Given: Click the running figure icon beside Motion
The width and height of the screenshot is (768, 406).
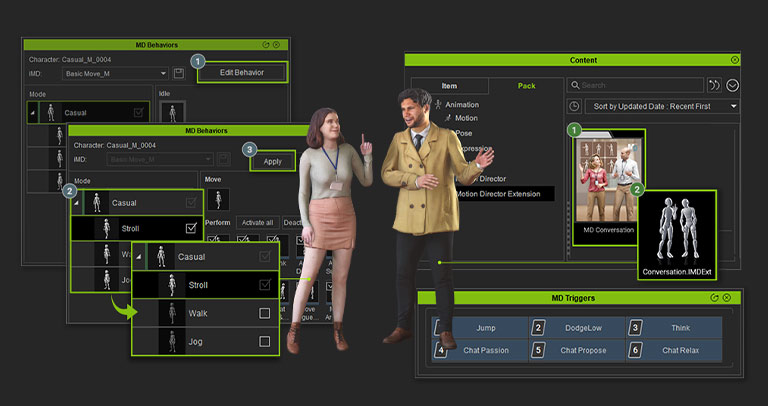Looking at the screenshot, I should pos(448,118).
